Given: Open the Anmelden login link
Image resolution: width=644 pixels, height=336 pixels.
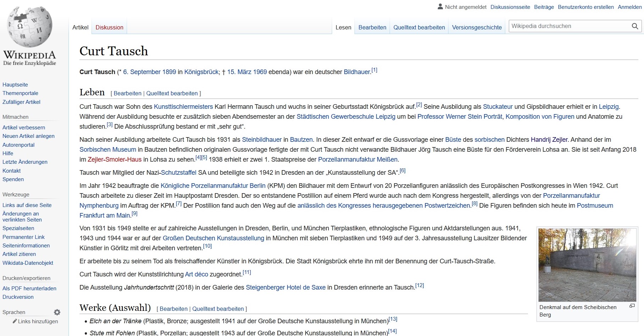Looking at the screenshot, I should pyautogui.click(x=629, y=7).
